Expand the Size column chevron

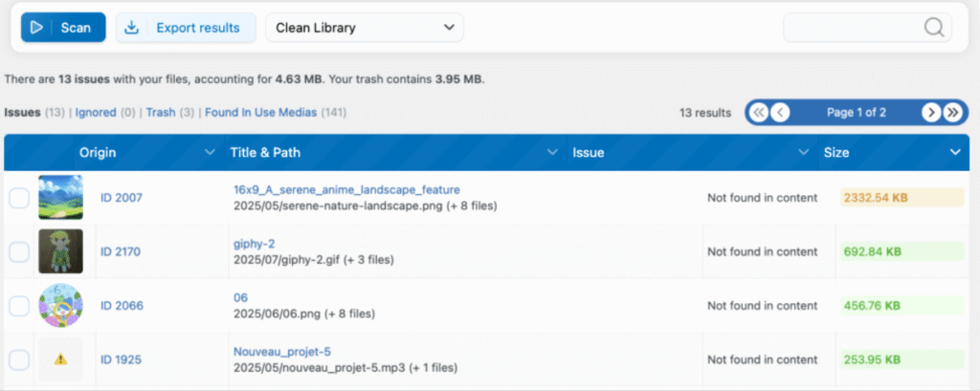tap(954, 153)
